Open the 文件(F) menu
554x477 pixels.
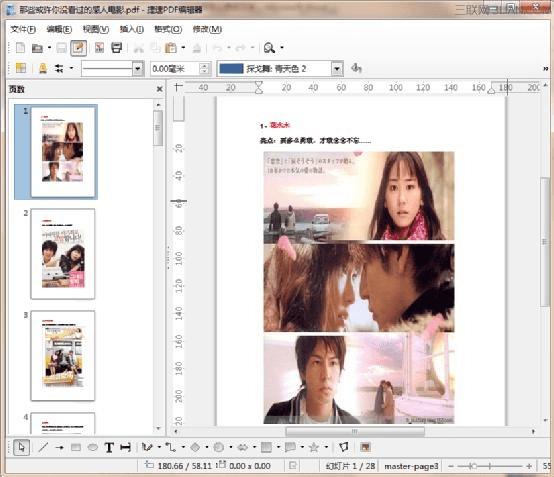click(23, 29)
